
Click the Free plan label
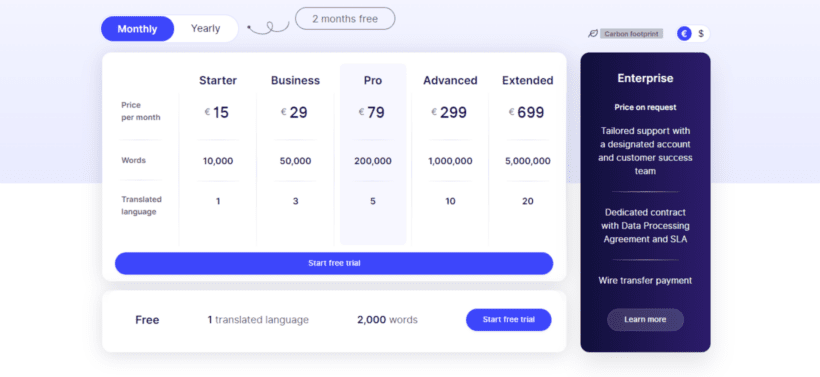click(147, 320)
